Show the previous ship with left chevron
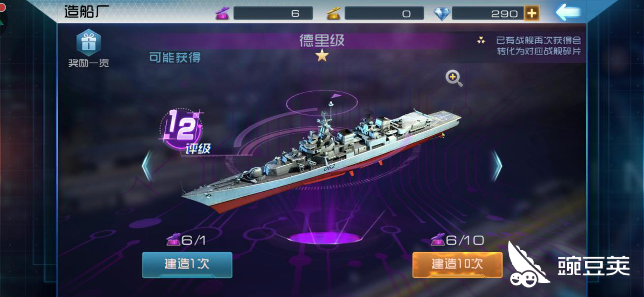The width and height of the screenshot is (644, 297). click(147, 165)
